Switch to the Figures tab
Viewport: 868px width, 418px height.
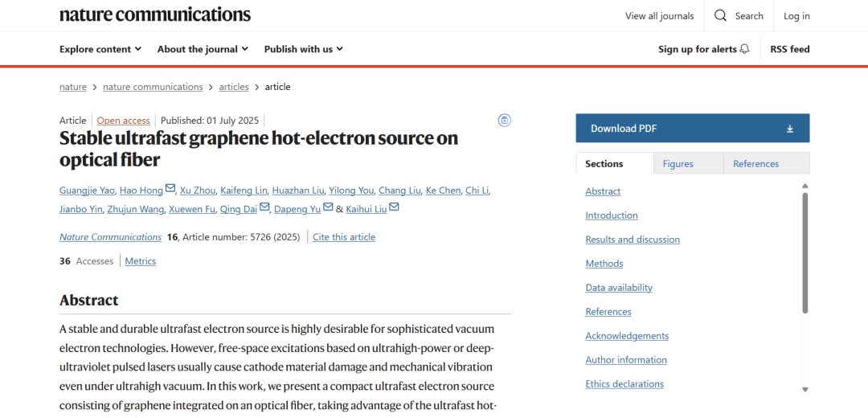(678, 164)
